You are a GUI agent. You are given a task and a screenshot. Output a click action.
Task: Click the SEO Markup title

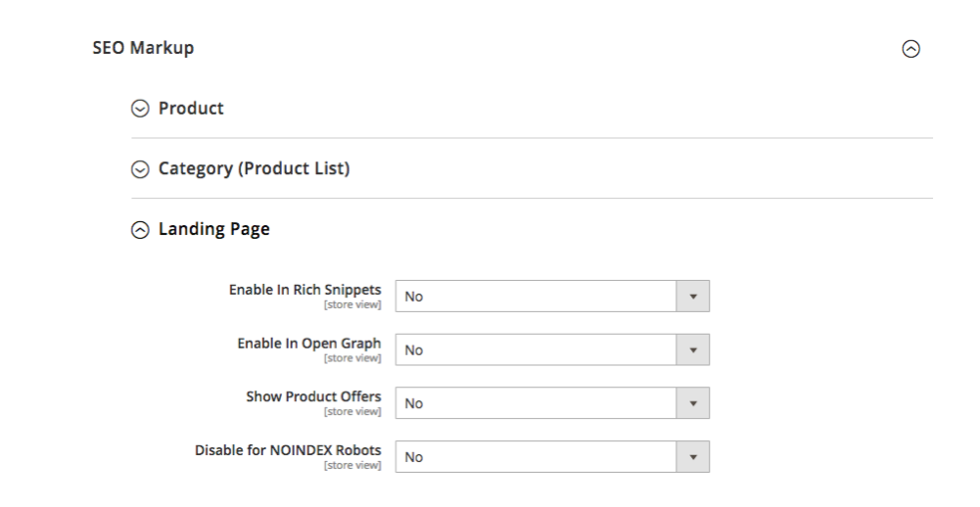tap(143, 48)
